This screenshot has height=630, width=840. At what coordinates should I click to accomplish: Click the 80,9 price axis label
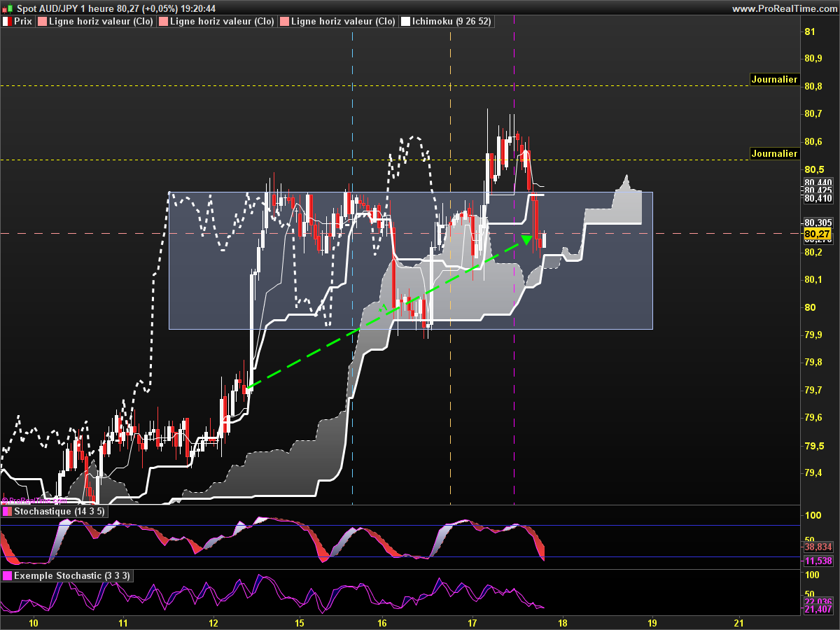812,59
